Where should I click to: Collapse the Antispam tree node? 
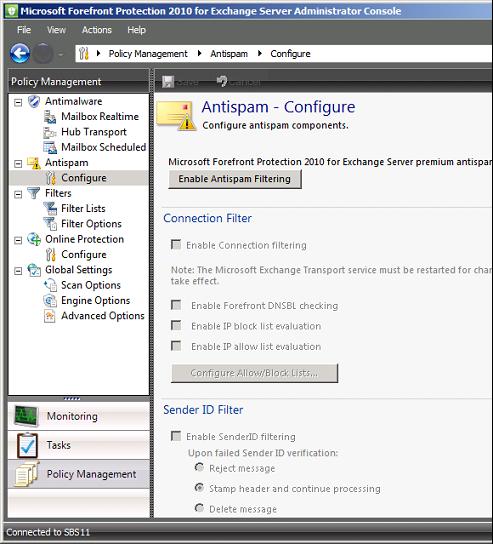[18, 164]
